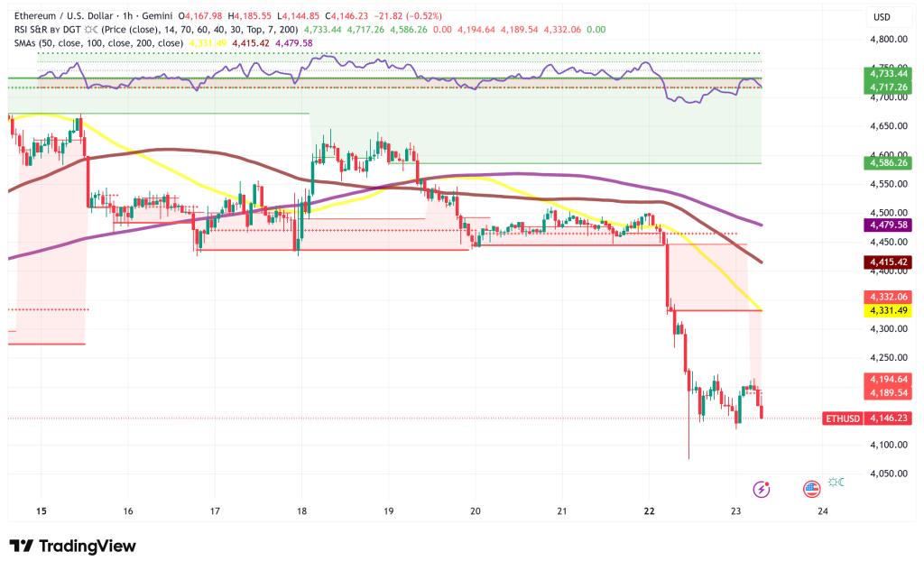Click the dark red 4,415.42 scale label
924x570 pixels.
click(888, 262)
